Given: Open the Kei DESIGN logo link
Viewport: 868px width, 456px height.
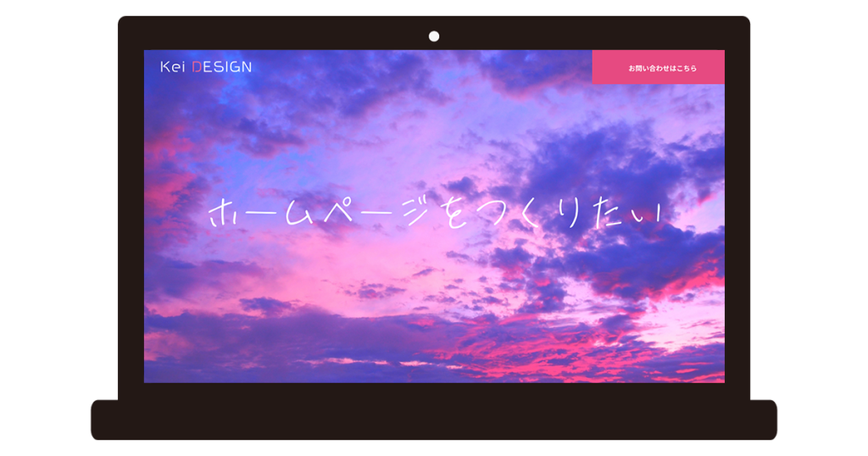Looking at the screenshot, I should tap(206, 67).
